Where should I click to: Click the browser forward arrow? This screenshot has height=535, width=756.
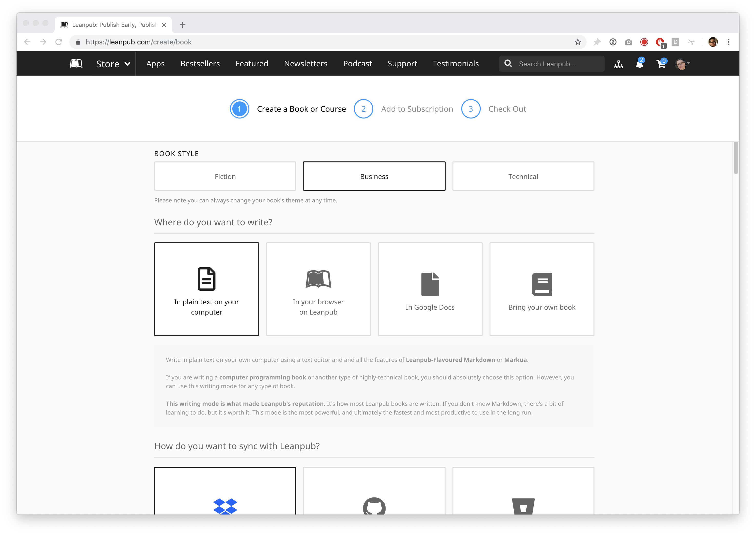pos(43,42)
